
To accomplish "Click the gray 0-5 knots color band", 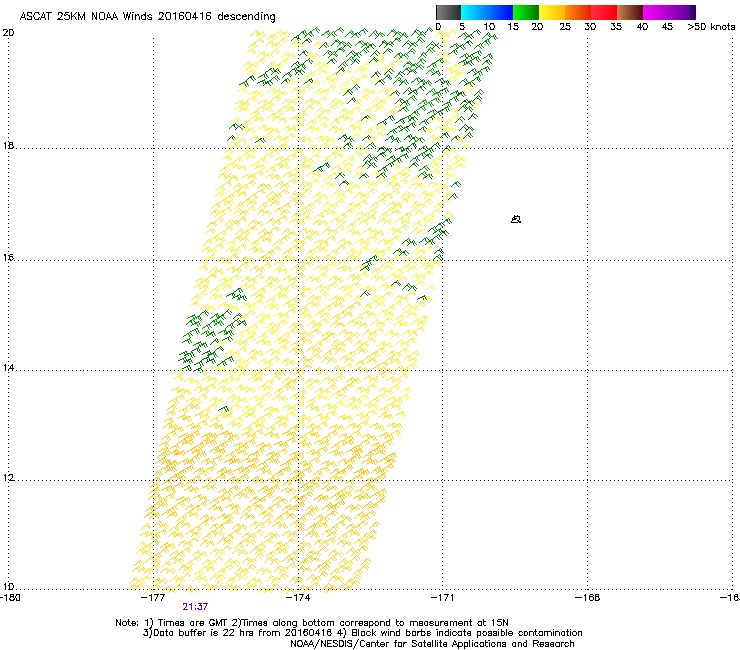I will [448, 12].
